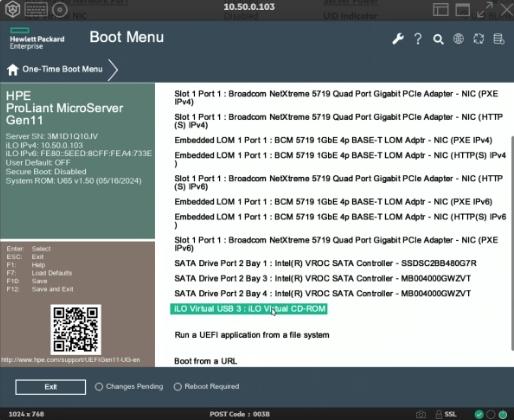514x420 pixels.
Task: Open the iLO hexagon menu icon
Action: (x=12, y=9)
